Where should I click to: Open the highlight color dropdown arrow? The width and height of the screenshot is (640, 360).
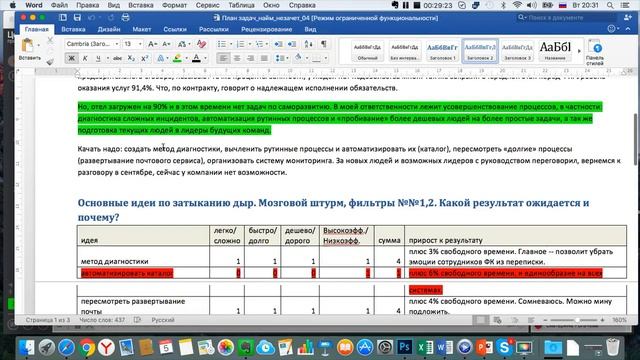[x=186, y=58]
